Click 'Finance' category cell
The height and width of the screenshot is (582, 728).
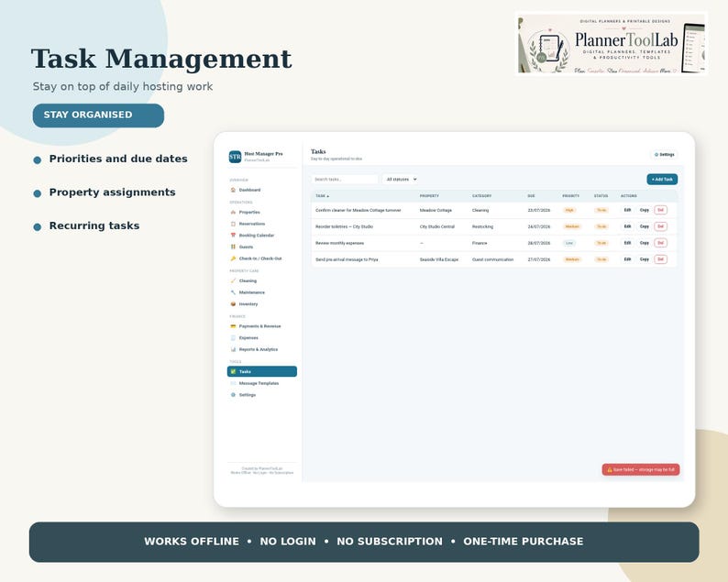480,243
